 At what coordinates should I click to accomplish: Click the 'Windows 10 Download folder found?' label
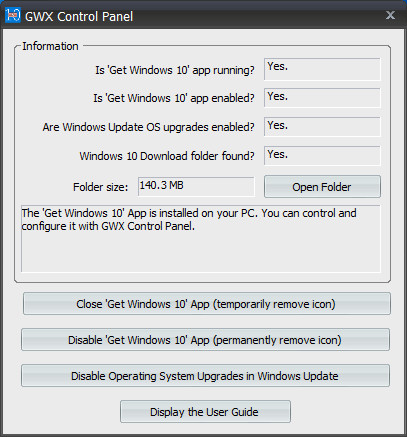(167, 156)
